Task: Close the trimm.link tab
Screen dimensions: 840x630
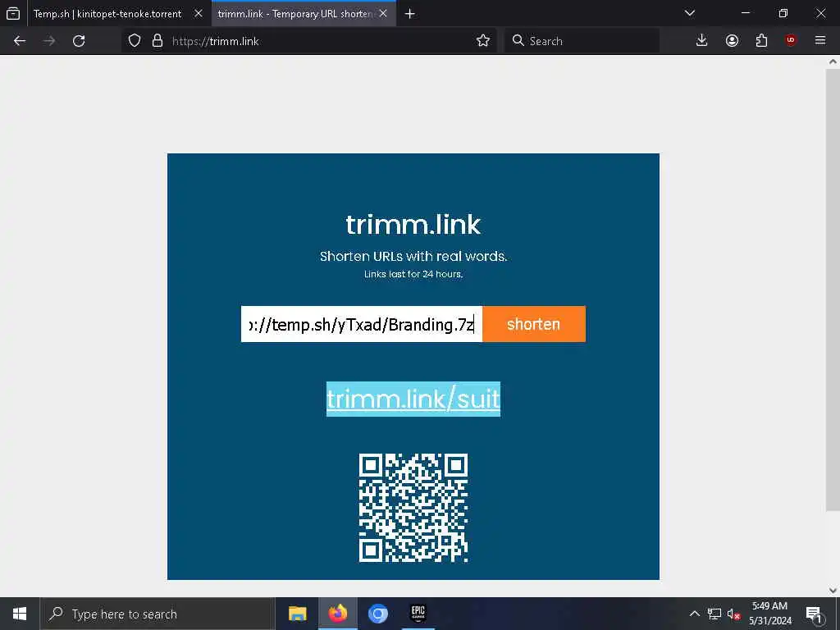Action: [383, 13]
